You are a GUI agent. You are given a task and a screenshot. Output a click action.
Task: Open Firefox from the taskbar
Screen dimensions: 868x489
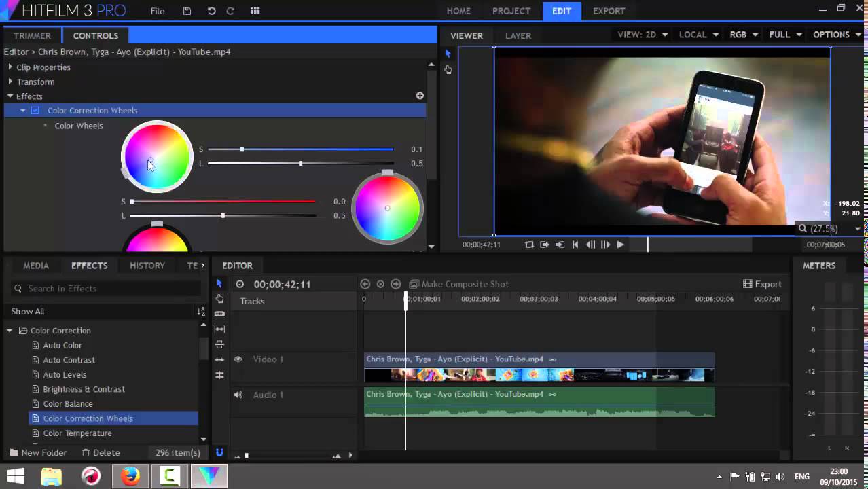(x=130, y=476)
